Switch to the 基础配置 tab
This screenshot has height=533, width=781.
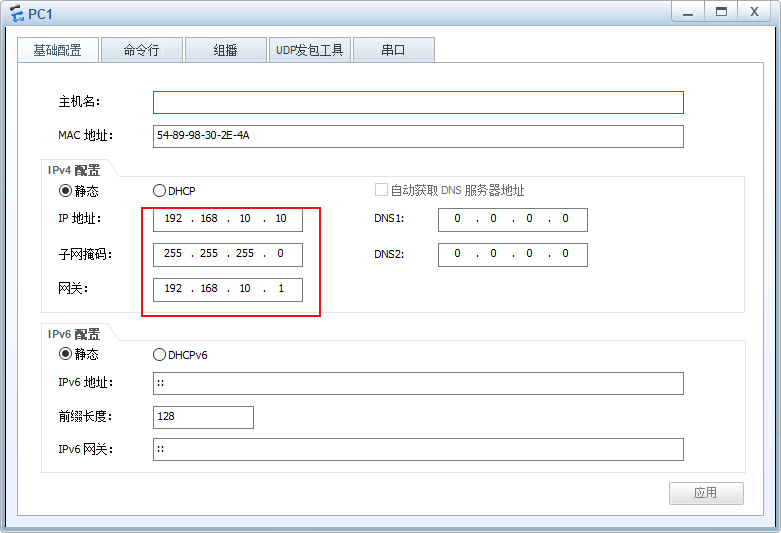(58, 50)
